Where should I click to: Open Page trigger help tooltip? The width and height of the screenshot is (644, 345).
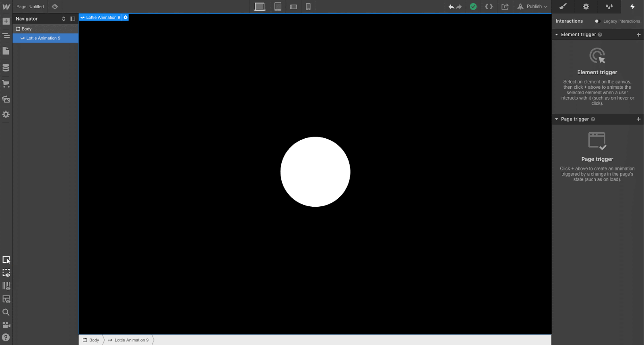point(593,119)
